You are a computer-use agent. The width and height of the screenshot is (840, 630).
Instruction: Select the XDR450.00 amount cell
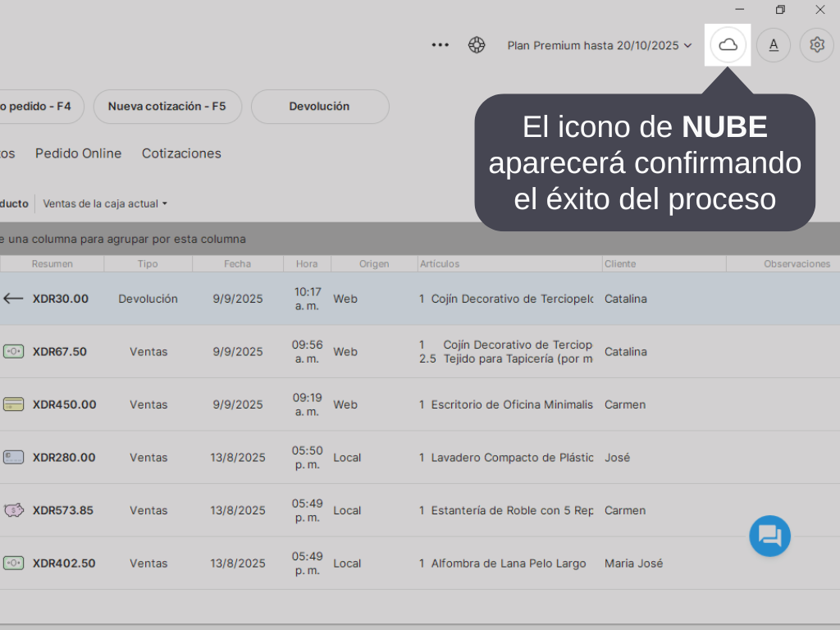pyautogui.click(x=64, y=404)
